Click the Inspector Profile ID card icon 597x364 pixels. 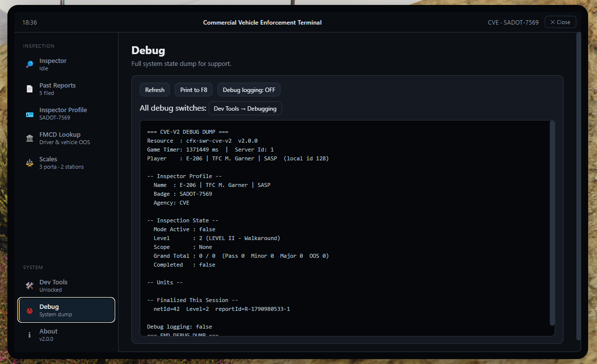pyautogui.click(x=30, y=114)
